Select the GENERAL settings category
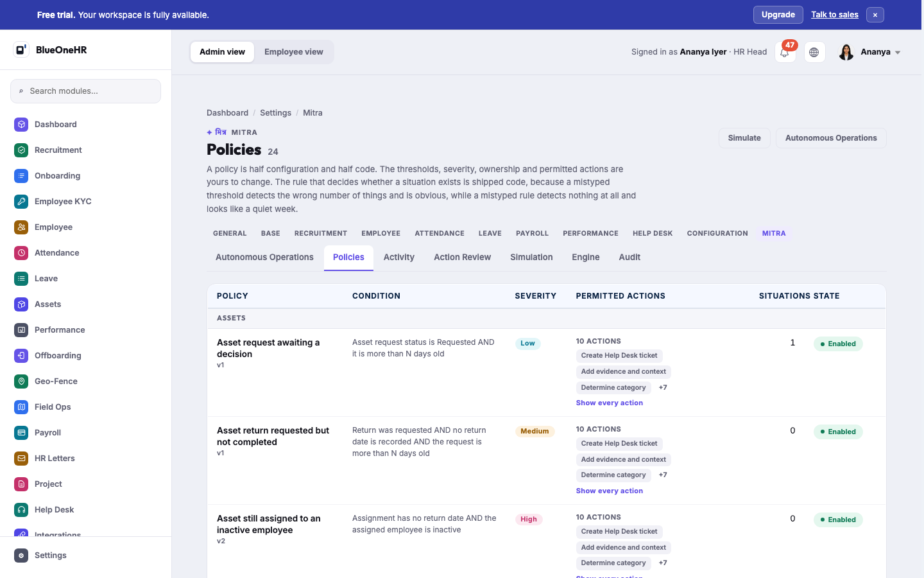 click(x=230, y=234)
